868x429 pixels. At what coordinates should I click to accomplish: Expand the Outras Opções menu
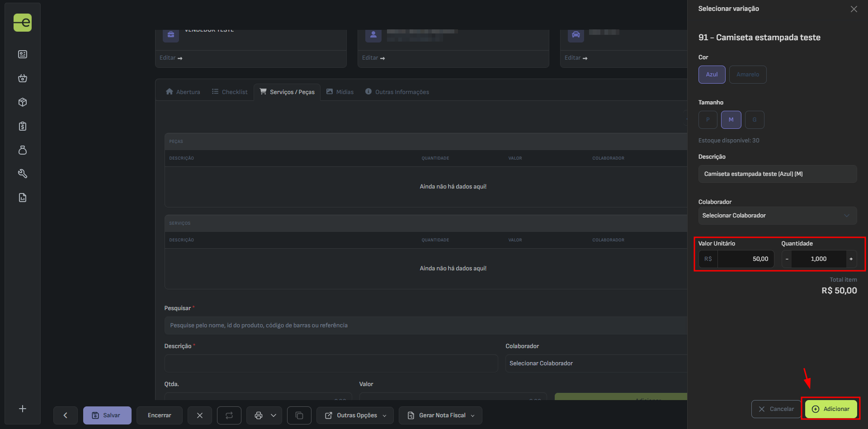pyautogui.click(x=355, y=415)
